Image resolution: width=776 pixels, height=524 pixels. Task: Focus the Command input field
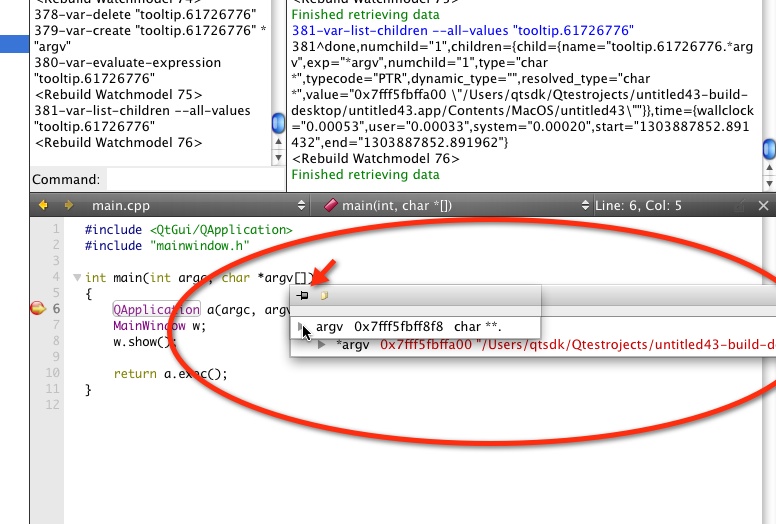tap(190, 179)
